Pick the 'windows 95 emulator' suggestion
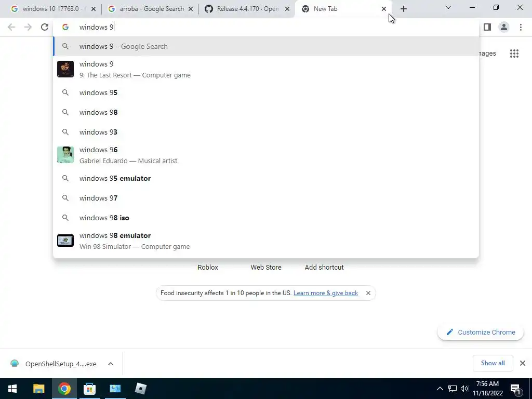 [267, 179]
